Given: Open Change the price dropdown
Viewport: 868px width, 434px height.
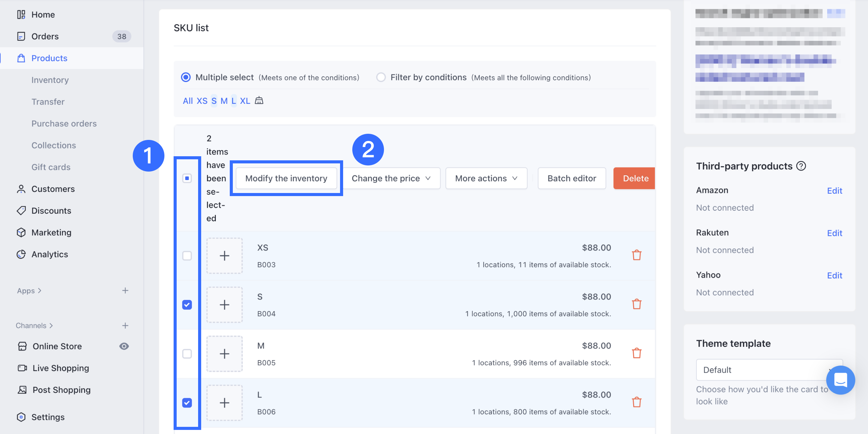Looking at the screenshot, I should pyautogui.click(x=391, y=178).
